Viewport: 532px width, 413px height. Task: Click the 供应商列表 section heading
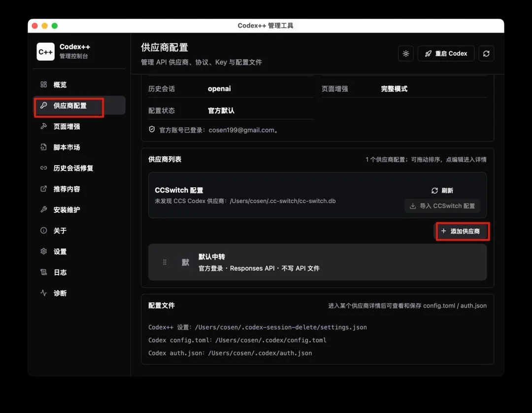(165, 159)
